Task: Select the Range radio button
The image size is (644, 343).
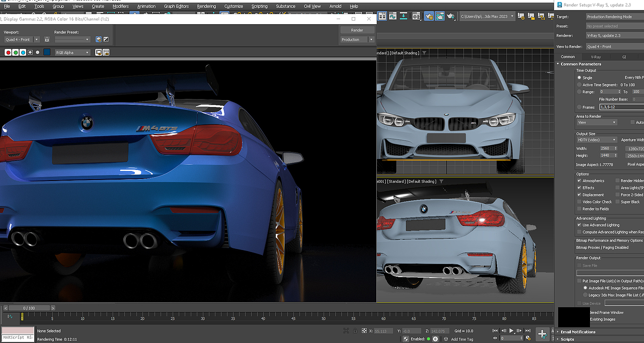Action: [x=579, y=92]
